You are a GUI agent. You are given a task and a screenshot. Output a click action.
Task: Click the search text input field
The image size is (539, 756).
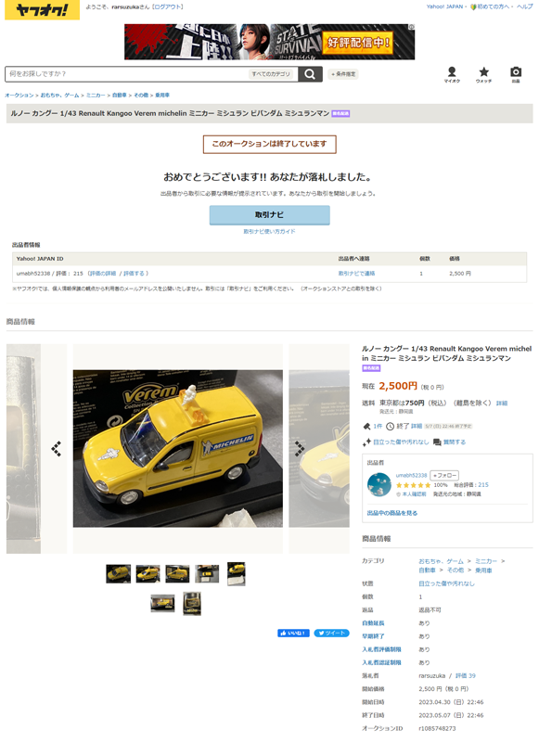[x=127, y=74]
